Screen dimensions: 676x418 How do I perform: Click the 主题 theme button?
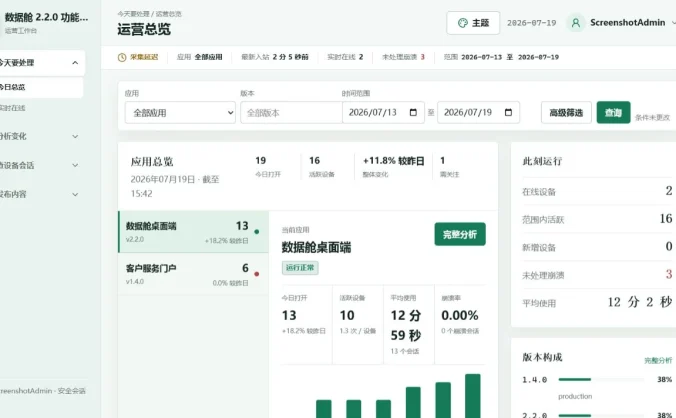pyautogui.click(x=473, y=23)
